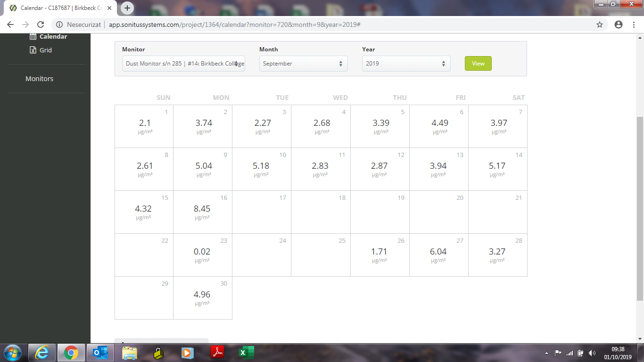
Task: Open the Chrome three-dot menu
Action: [x=634, y=25]
